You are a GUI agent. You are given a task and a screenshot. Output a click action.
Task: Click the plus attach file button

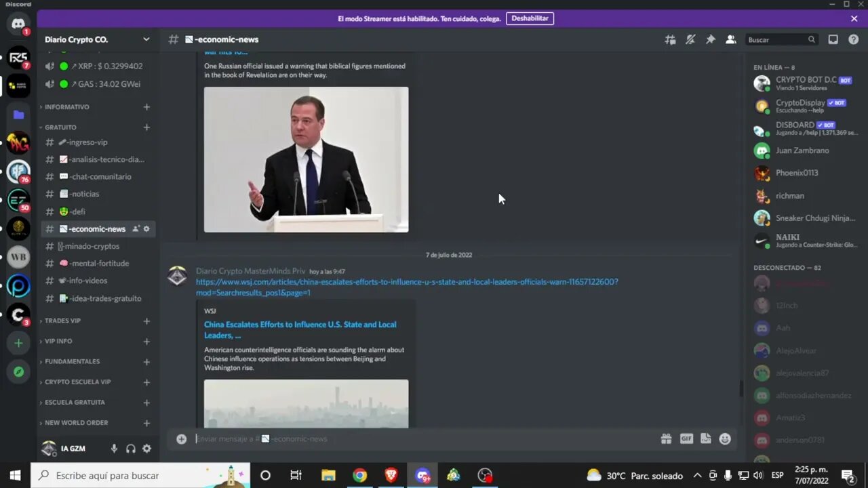tap(181, 439)
